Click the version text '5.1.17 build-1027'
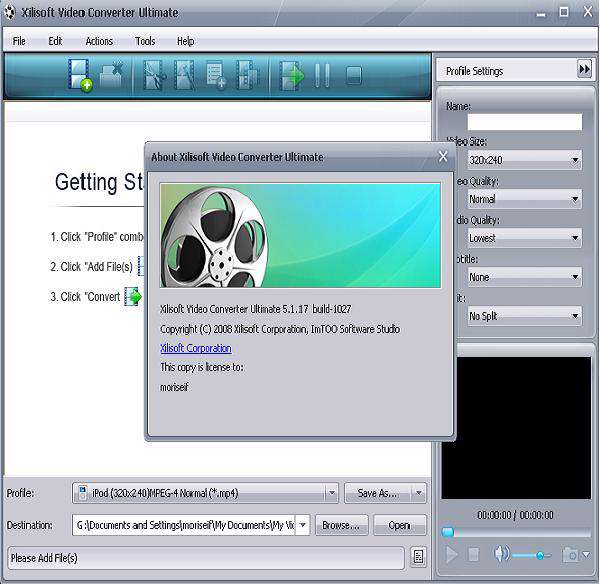The height and width of the screenshot is (584, 600). click(x=316, y=309)
